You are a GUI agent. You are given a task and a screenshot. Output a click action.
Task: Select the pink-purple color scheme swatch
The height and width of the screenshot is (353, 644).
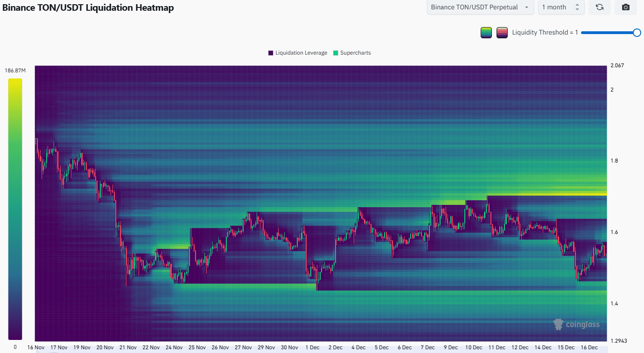point(502,33)
